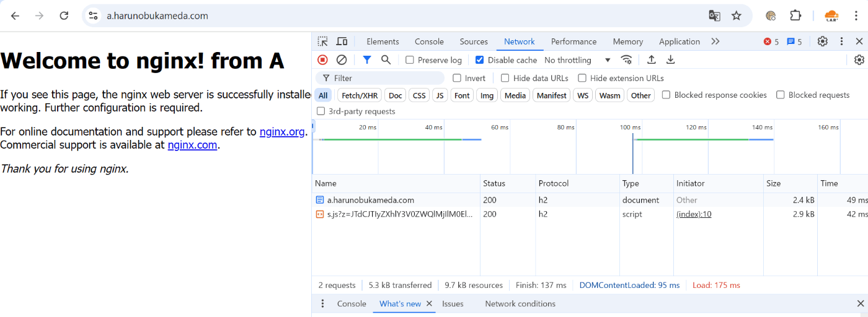868x317 pixels.
Task: Click the network Filter text field
Action: click(380, 78)
